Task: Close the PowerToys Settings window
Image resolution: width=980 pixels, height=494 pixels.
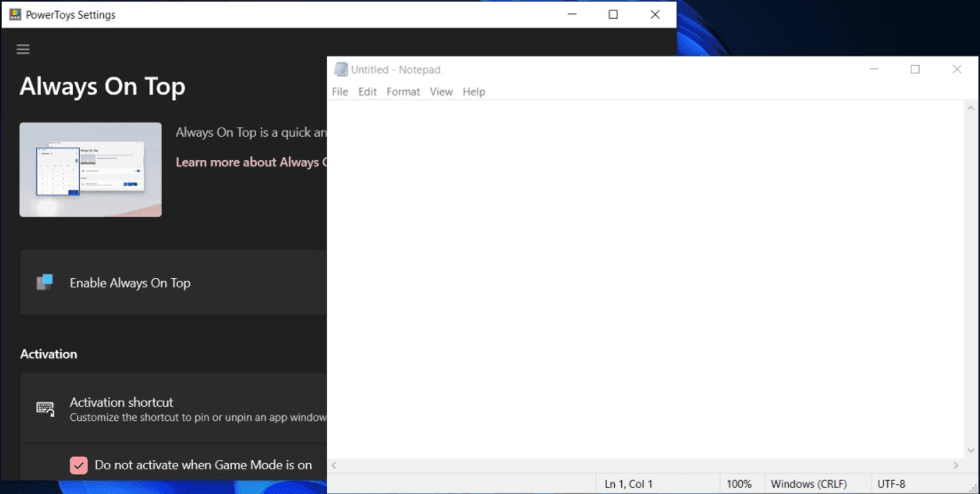Action: [655, 14]
